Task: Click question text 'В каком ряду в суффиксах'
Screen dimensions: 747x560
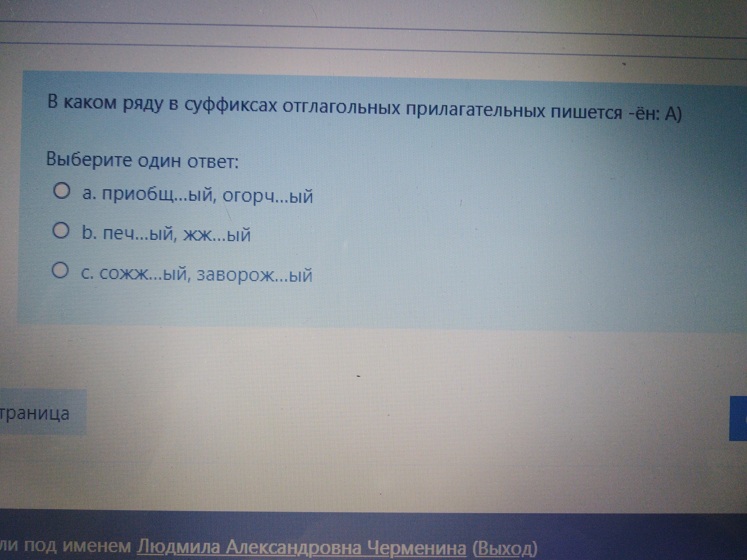Action: click(163, 104)
